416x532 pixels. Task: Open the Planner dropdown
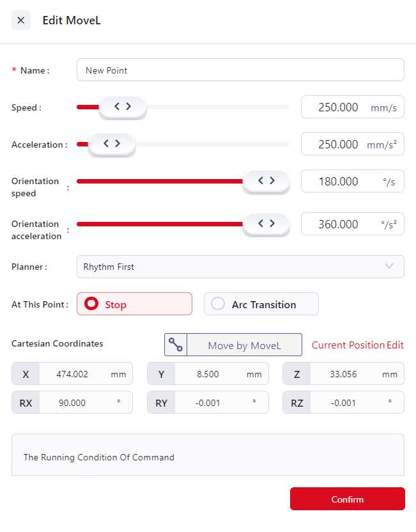(240, 267)
